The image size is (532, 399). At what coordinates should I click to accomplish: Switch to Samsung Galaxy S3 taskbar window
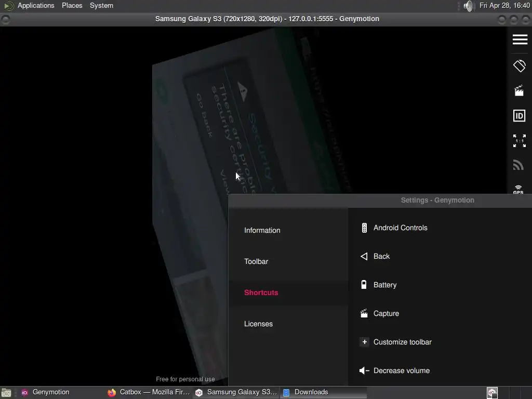point(236,392)
